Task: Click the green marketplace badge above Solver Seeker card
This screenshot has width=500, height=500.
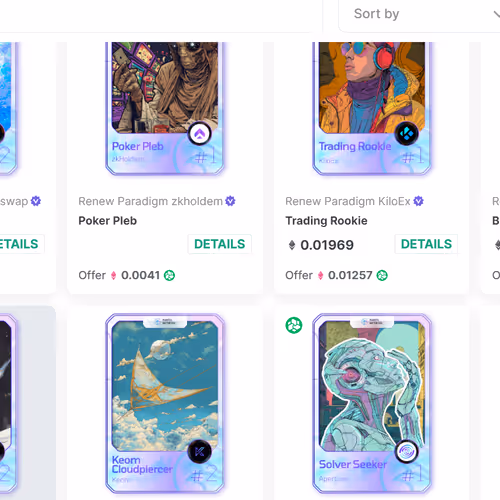Action: point(294,325)
